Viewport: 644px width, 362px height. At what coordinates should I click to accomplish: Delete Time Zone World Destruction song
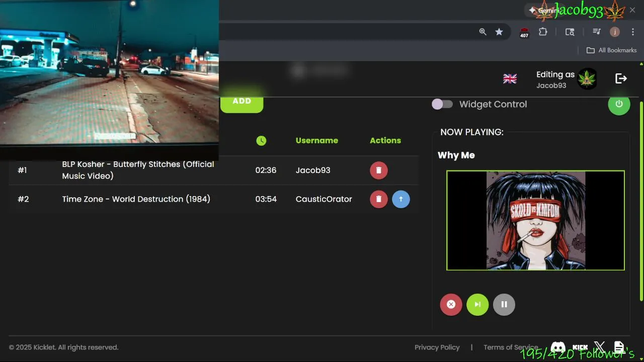tap(379, 199)
